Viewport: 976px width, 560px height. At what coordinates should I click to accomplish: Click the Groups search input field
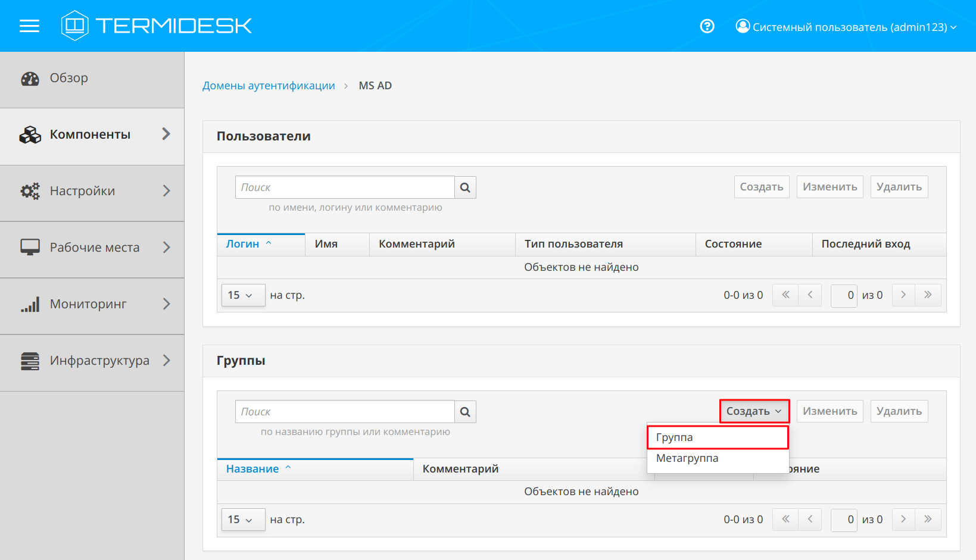(x=344, y=412)
